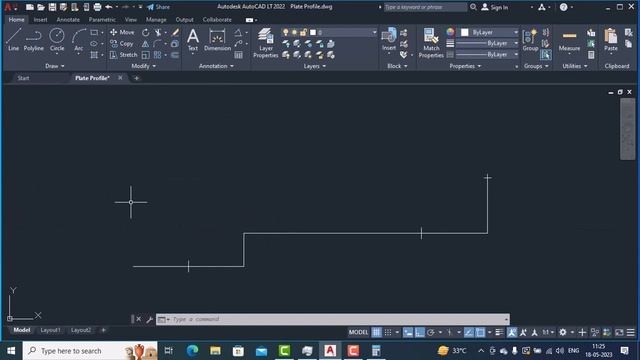Click the Move tool in Modify panel
640x360 pixels.
[x=122, y=32]
